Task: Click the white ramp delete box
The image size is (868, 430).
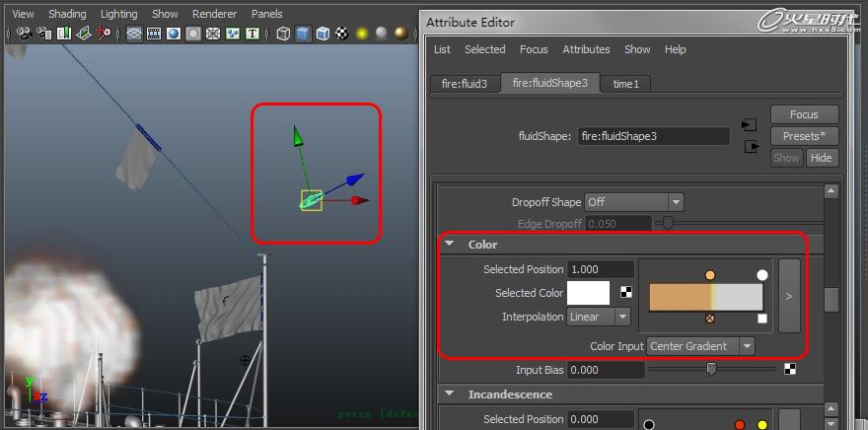Action: coord(762,319)
